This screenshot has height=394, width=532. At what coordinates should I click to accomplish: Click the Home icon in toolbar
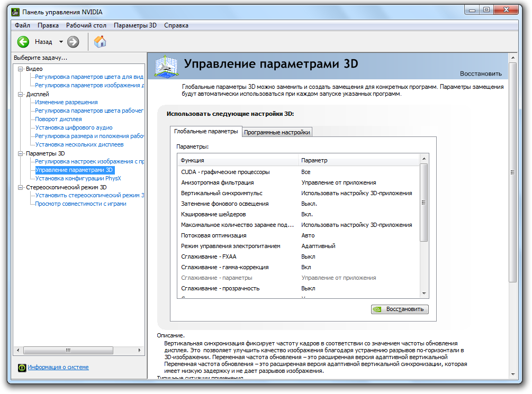(x=100, y=42)
